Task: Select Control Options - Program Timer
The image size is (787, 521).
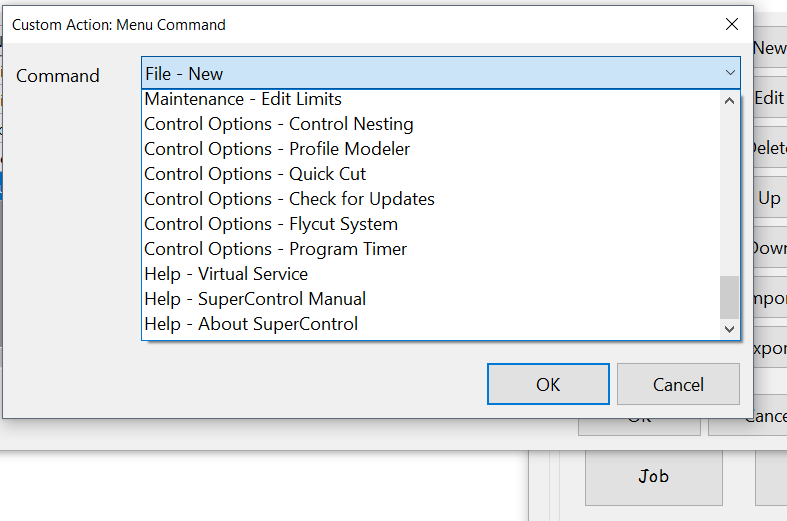Action: pos(431,249)
